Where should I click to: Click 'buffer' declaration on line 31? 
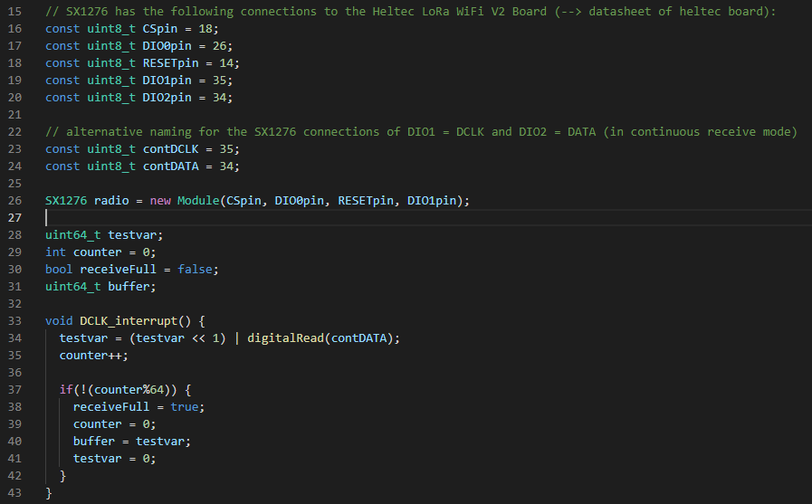point(129,286)
